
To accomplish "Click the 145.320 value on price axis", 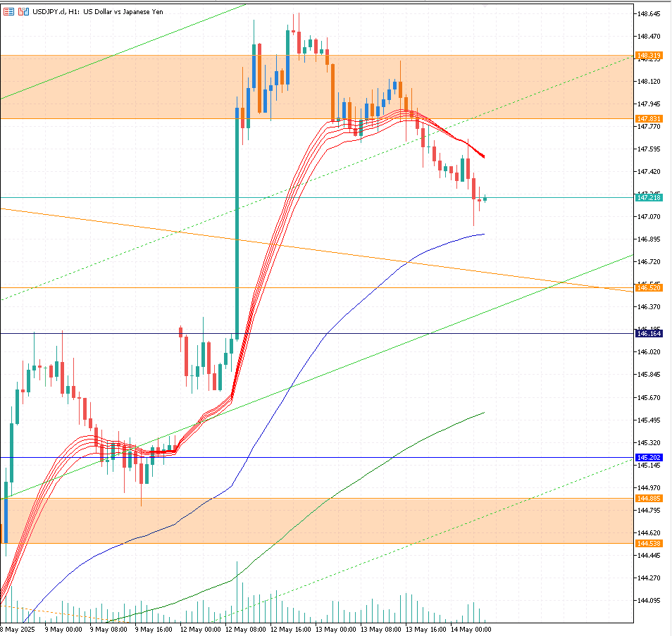I will 649,443.
